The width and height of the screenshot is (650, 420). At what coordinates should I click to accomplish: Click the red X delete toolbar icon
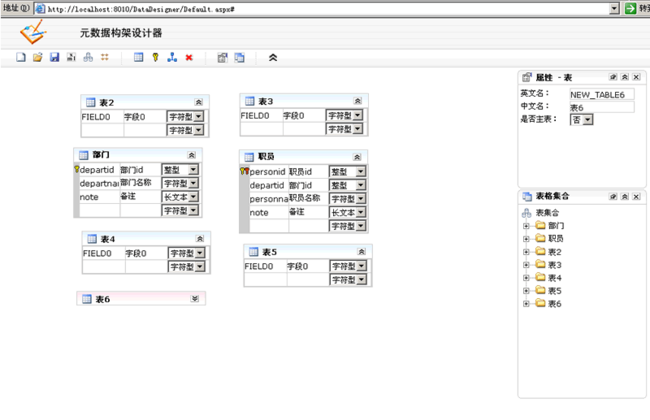coord(189,58)
